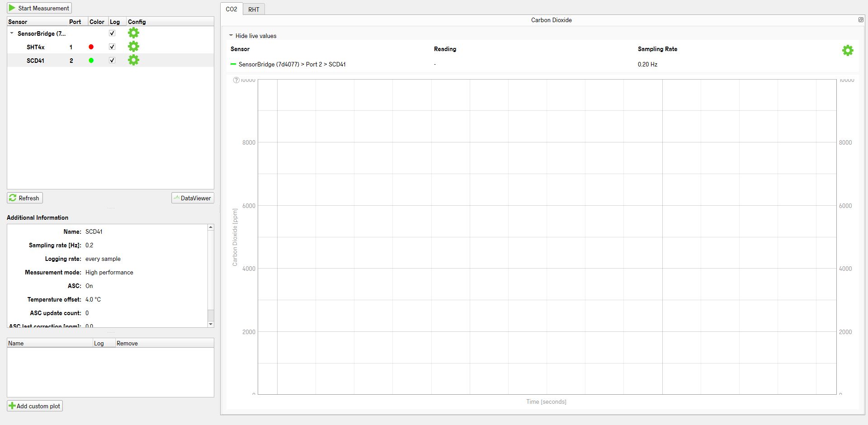Image resolution: width=868 pixels, height=425 pixels.
Task: Open SensorBridge config gear icon
Action: pyautogui.click(x=133, y=33)
